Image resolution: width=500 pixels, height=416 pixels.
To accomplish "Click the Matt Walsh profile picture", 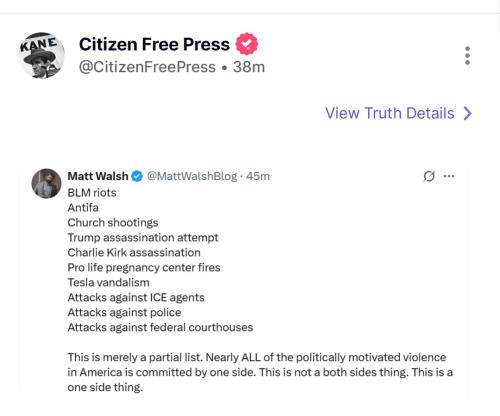I will (46, 183).
